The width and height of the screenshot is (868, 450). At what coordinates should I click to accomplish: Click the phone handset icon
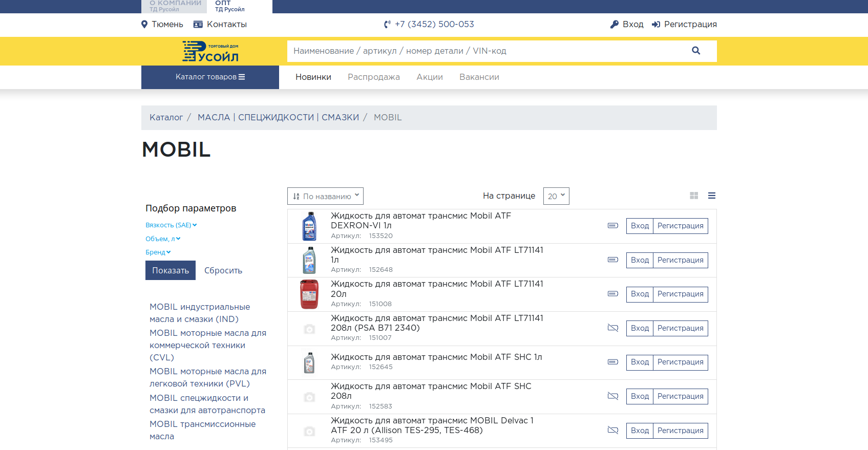(x=387, y=24)
